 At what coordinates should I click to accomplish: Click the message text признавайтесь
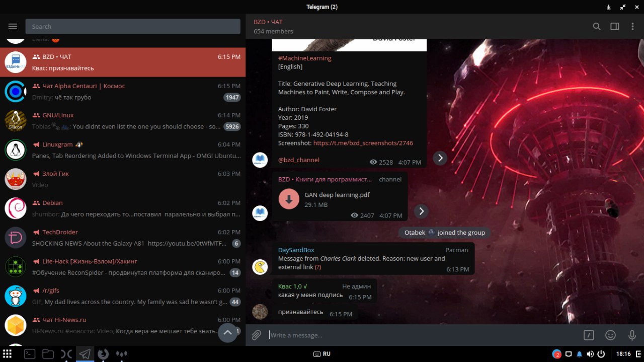tap(301, 312)
